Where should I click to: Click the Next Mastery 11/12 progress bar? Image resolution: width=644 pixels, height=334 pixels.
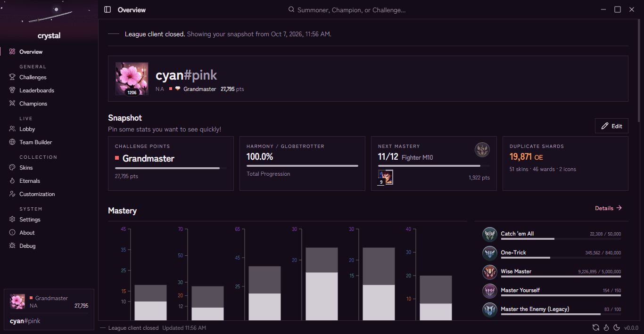434,166
